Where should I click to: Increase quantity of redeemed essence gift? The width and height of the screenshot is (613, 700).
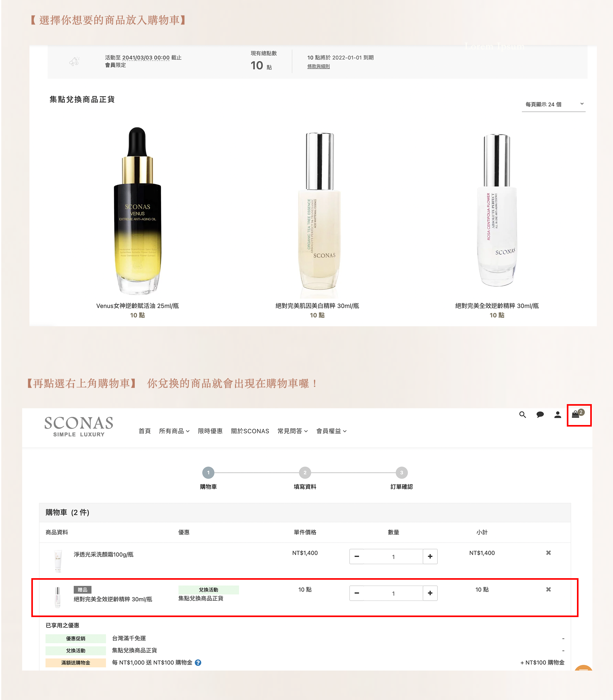tap(430, 593)
